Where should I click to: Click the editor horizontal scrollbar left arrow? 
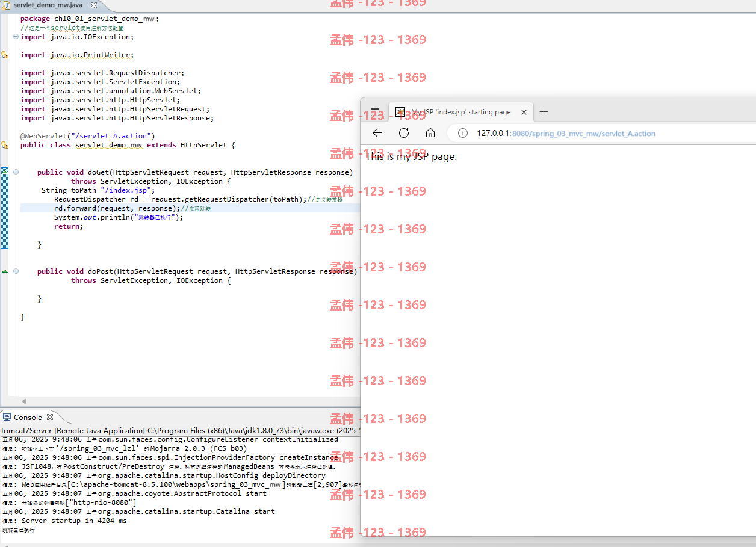click(24, 401)
